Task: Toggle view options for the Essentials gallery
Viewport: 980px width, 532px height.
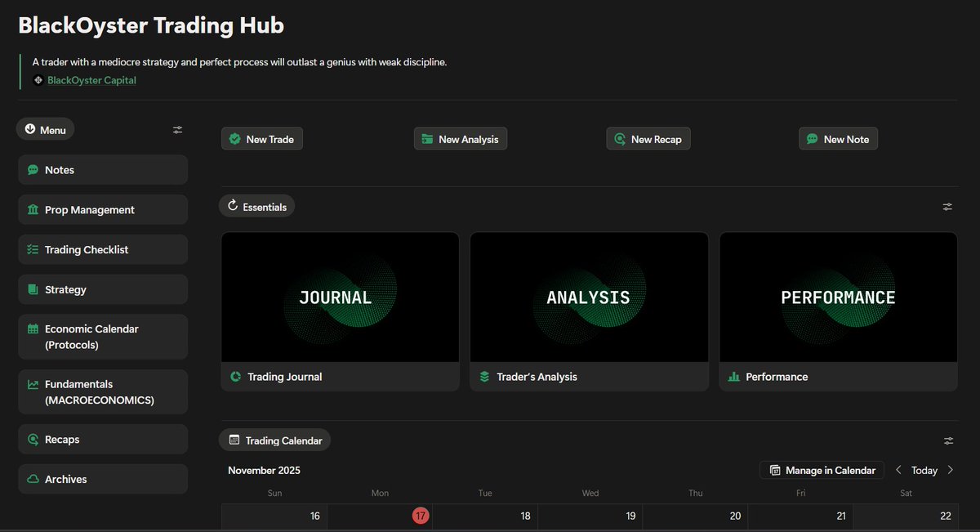Action: [947, 208]
